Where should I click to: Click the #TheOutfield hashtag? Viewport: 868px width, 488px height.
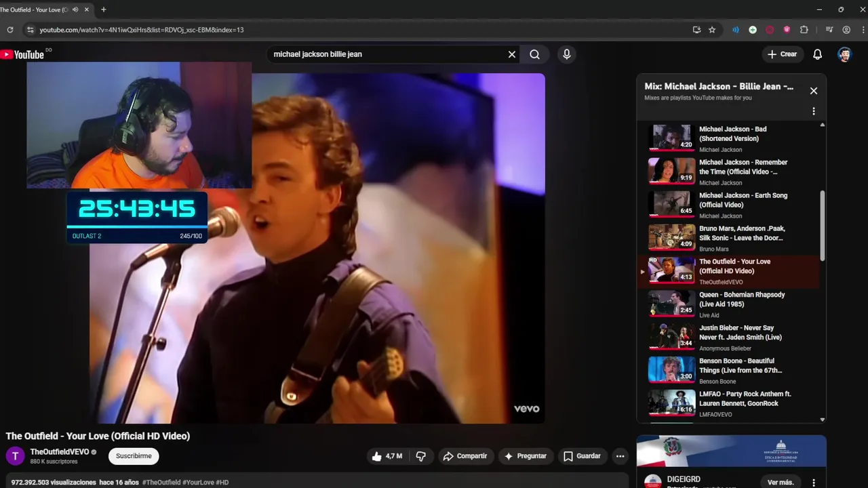coord(161,483)
